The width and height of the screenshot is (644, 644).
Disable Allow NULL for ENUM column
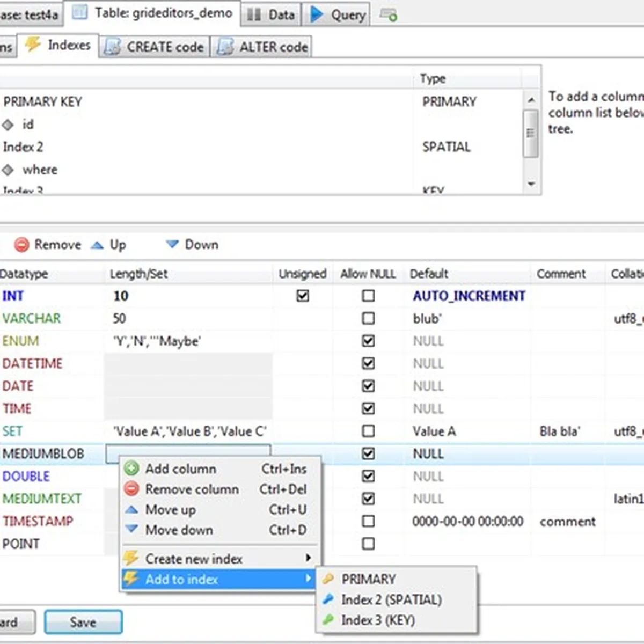click(x=368, y=341)
